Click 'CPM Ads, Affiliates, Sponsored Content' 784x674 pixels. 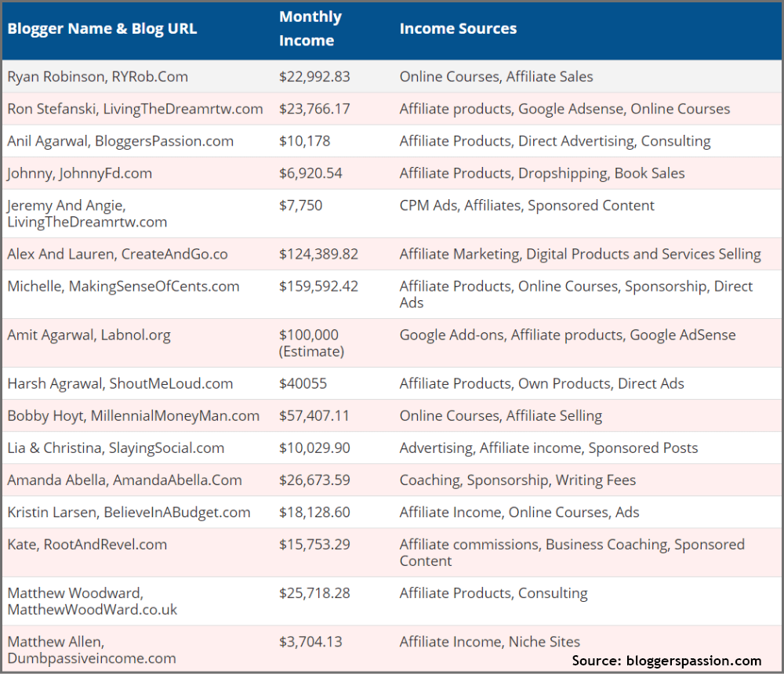click(x=527, y=205)
